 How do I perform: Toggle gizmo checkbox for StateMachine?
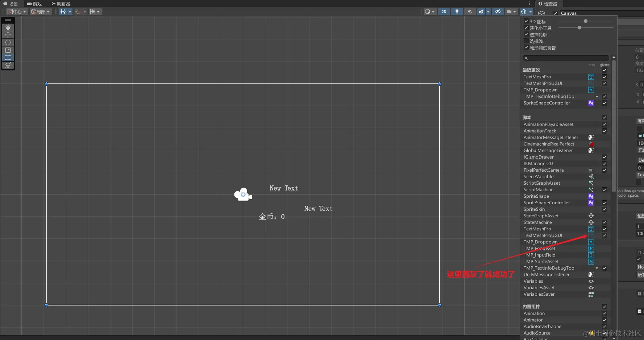pos(604,222)
